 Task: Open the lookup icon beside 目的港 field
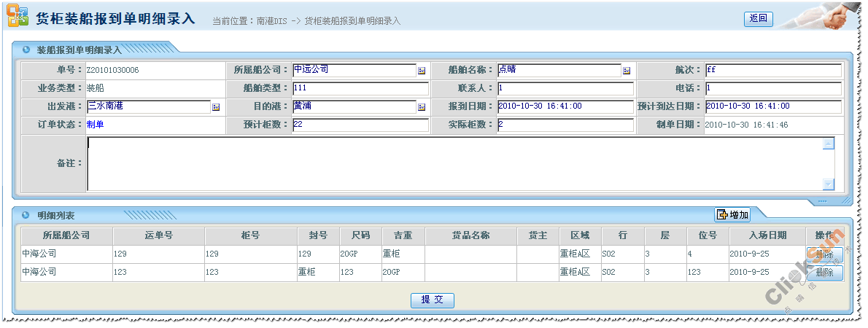pyautogui.click(x=422, y=107)
